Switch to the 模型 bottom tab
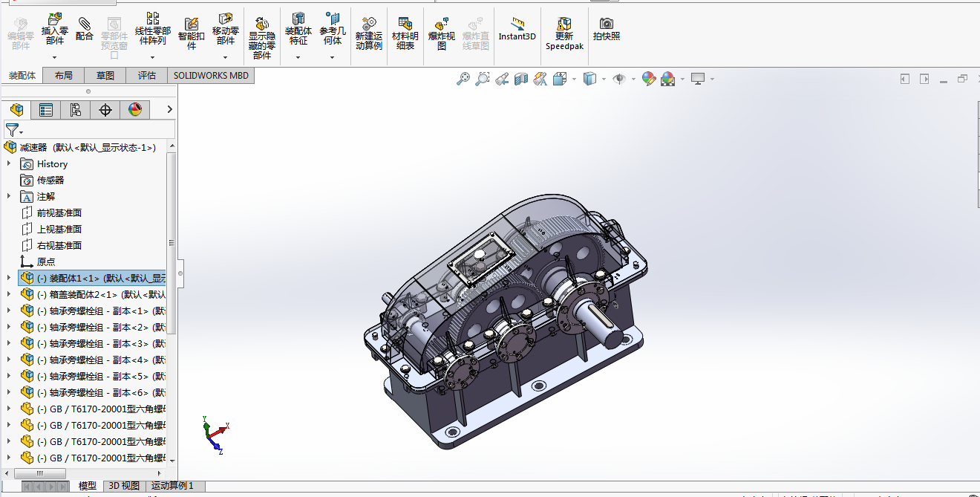 pyautogui.click(x=88, y=486)
